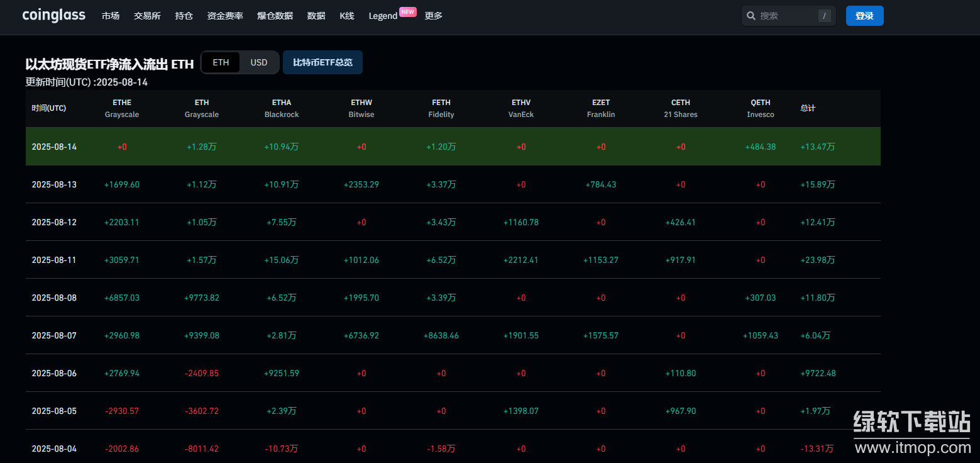Click the 登录 button

[864, 16]
